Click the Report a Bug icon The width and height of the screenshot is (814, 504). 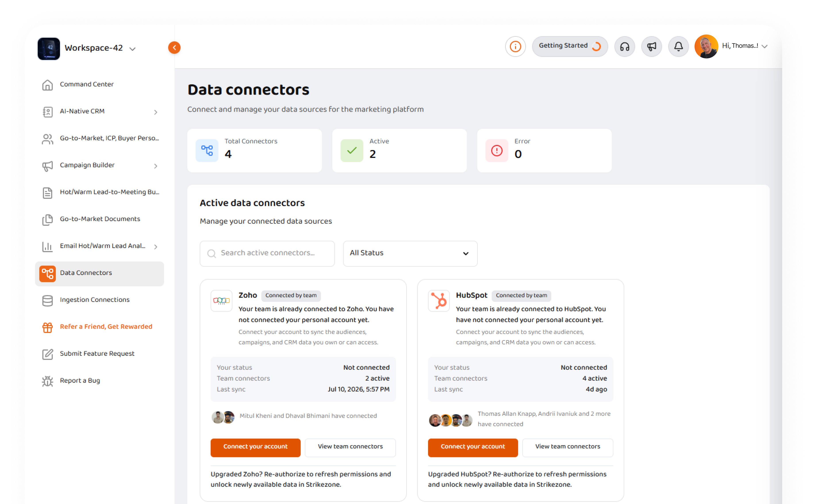click(47, 381)
